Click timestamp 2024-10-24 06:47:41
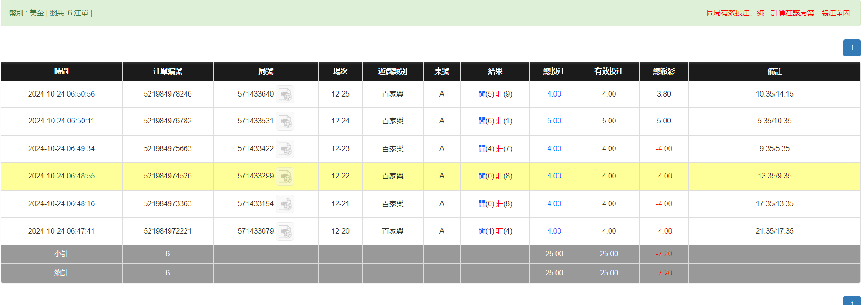This screenshot has height=305, width=868. pyautogui.click(x=62, y=231)
